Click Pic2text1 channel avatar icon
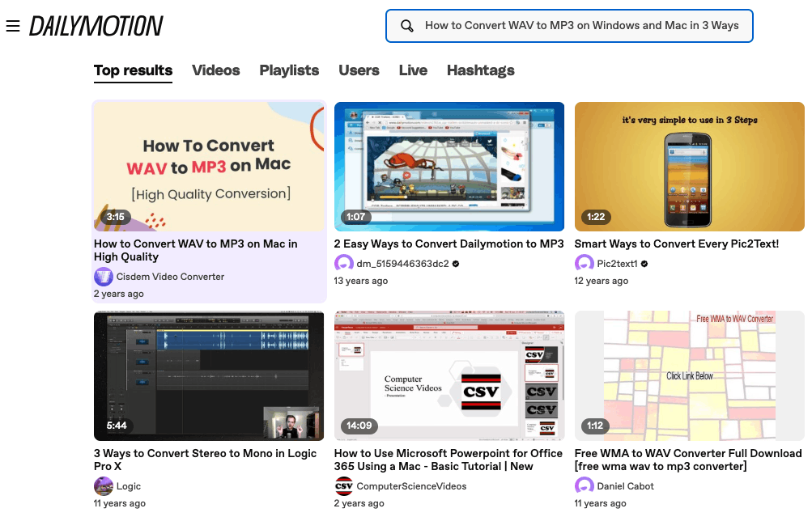 [x=585, y=264]
